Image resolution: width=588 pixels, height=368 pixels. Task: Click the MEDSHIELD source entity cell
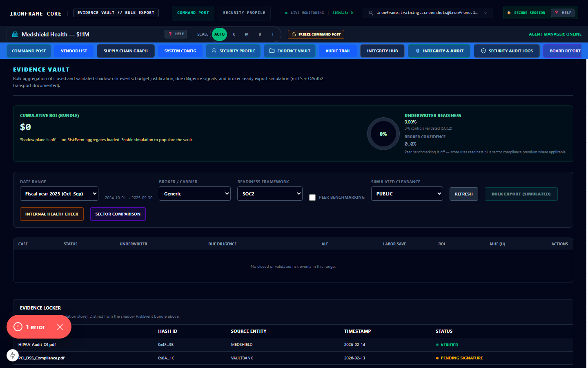(242, 345)
